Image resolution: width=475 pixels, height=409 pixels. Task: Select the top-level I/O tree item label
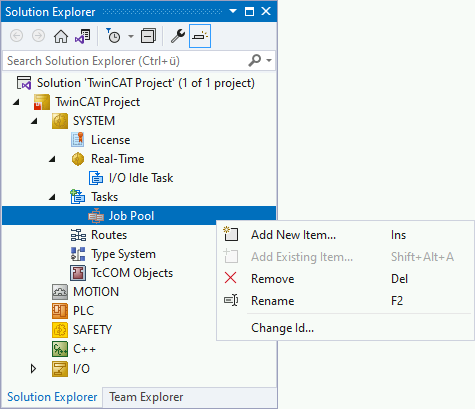pyautogui.click(x=81, y=369)
